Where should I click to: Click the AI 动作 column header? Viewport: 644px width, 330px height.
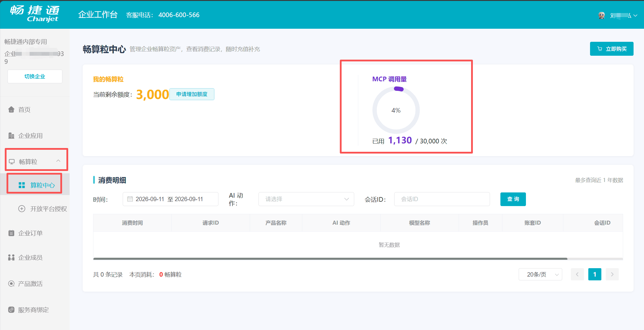point(341,223)
